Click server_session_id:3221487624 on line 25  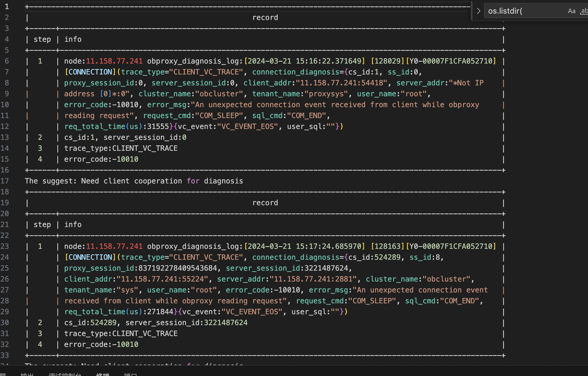pyautogui.click(x=287, y=268)
